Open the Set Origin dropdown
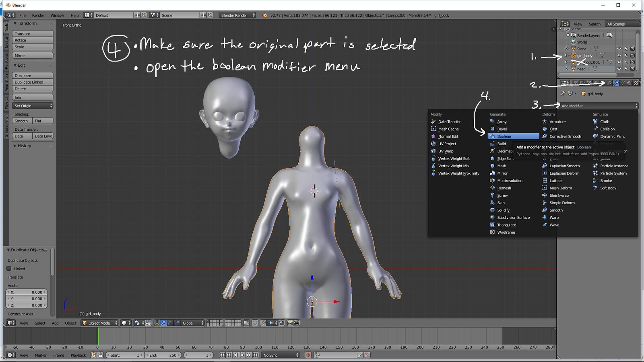Image resolution: width=644 pixels, height=362 pixels. 33,106
